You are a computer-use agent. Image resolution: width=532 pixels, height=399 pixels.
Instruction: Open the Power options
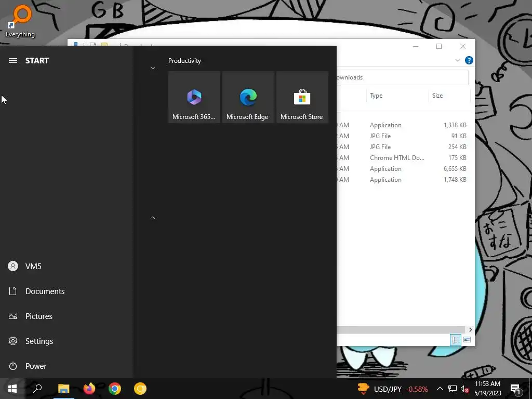[x=66, y=366]
